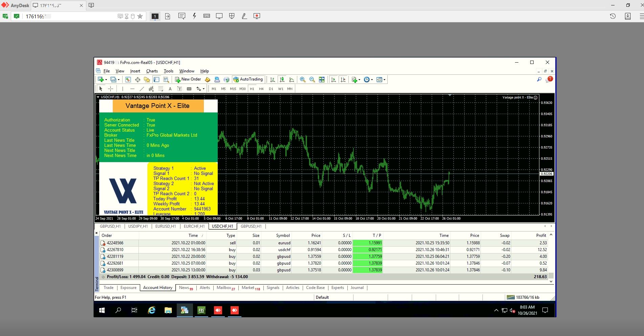Open notification chat bubble with badge
Viewport: 644px width, 336px height.
549,80
